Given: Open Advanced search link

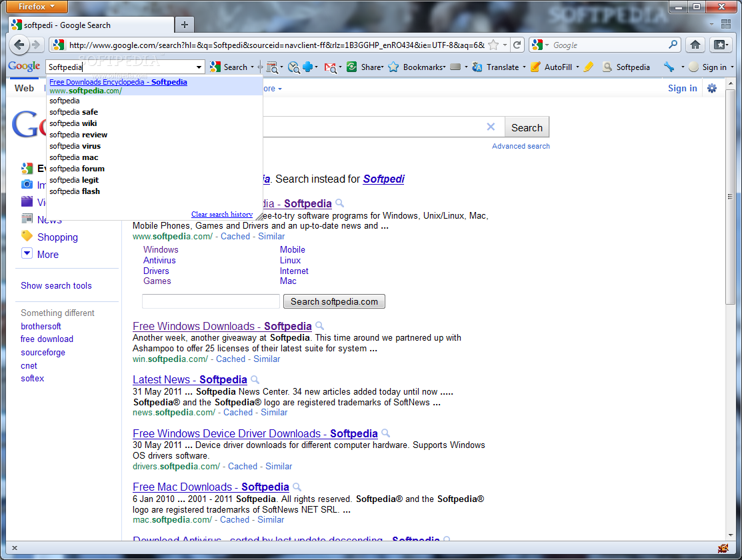Looking at the screenshot, I should coord(521,146).
